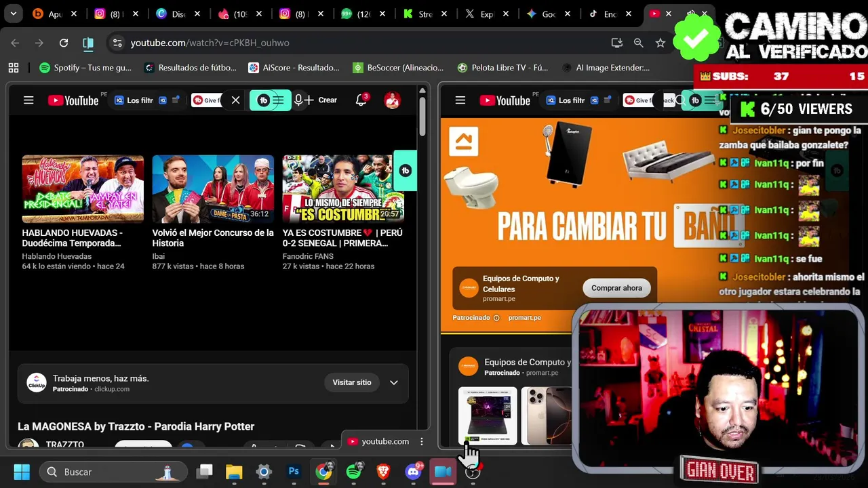Image resolution: width=868 pixels, height=488 pixels.
Task: Click the X close icon in left YouTube header
Action: 235,100
